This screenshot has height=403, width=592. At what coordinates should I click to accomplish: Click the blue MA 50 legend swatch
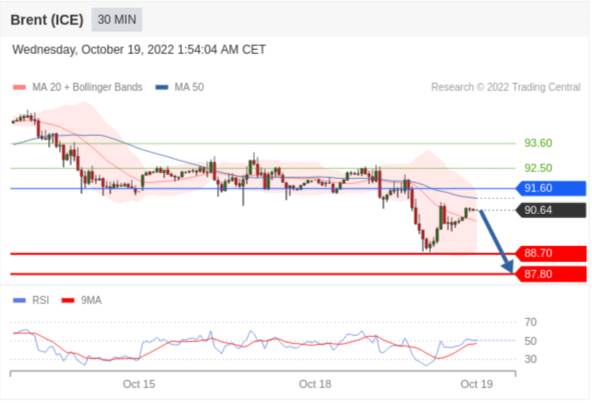pos(162,88)
